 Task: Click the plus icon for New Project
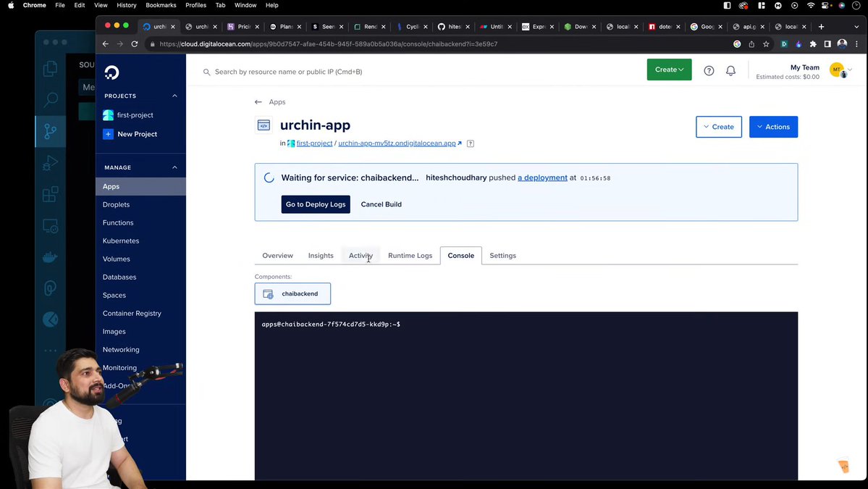[108, 134]
